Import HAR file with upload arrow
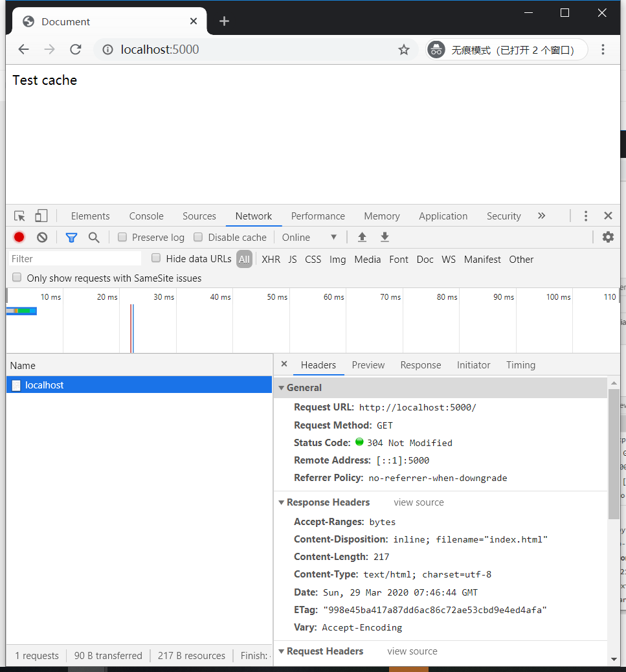Image resolution: width=626 pixels, height=672 pixels. pos(362,237)
